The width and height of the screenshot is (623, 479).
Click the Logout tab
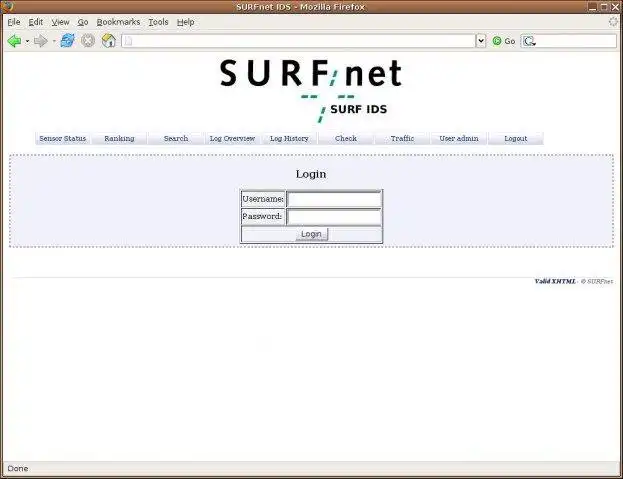click(x=516, y=139)
